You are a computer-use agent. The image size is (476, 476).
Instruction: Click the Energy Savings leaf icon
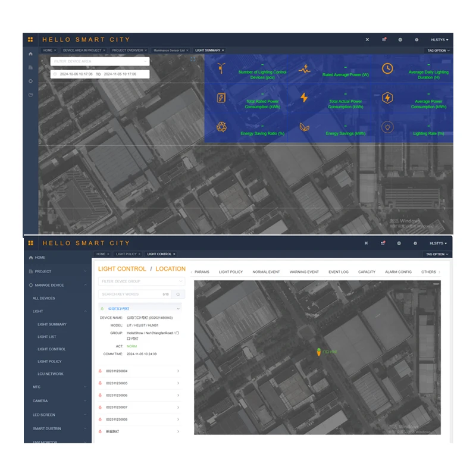tap(304, 127)
